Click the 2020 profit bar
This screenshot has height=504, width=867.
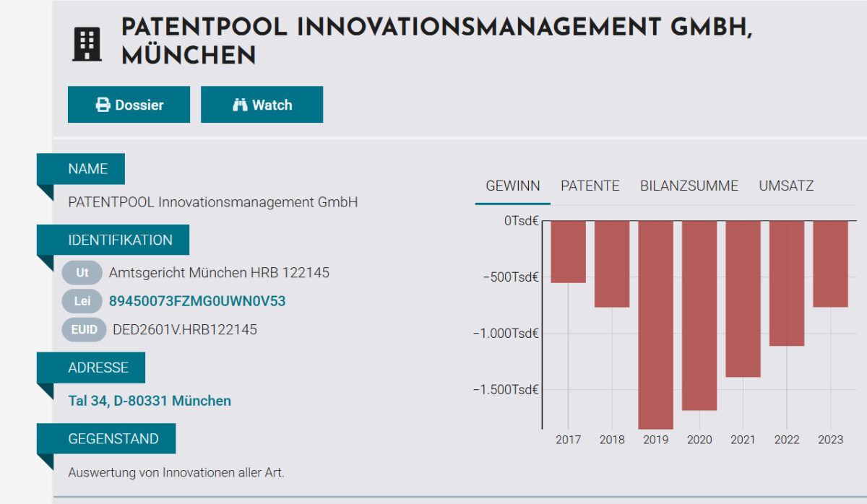coord(699,315)
